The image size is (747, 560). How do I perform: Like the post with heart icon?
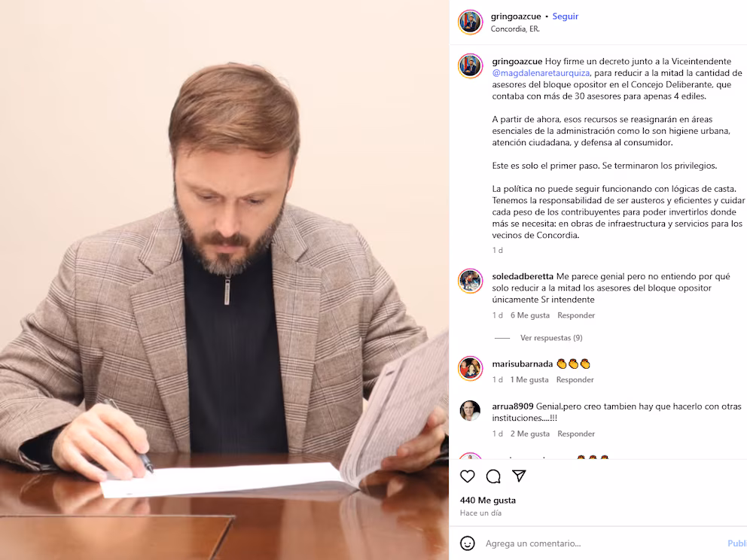(x=468, y=476)
